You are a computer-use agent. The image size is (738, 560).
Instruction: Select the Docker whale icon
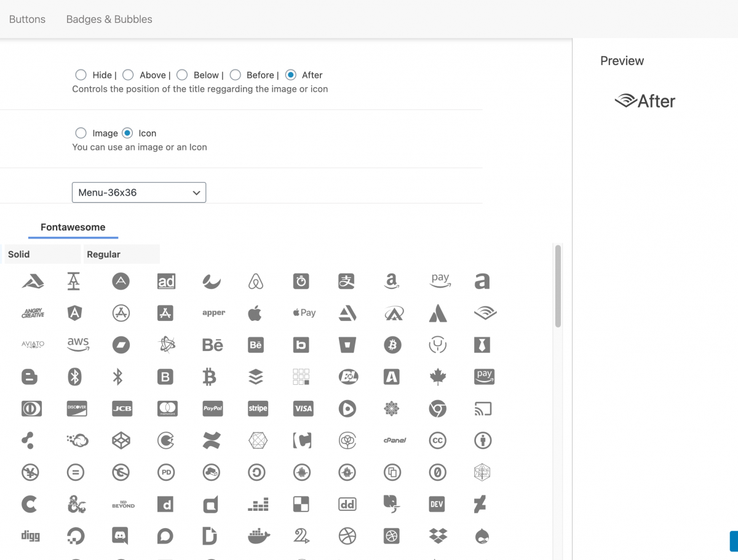pos(258,536)
